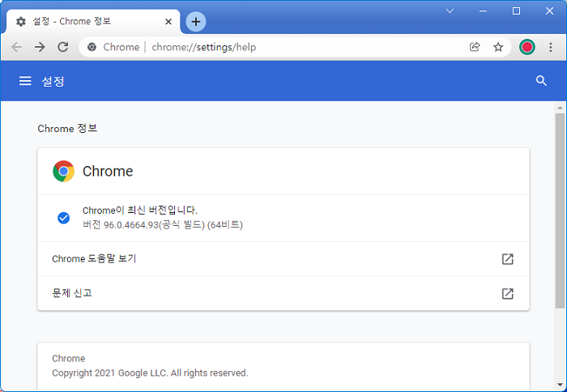Click the address bar URL chrome://settings/help
Screen dimensions: 567x392
[x=204, y=47]
